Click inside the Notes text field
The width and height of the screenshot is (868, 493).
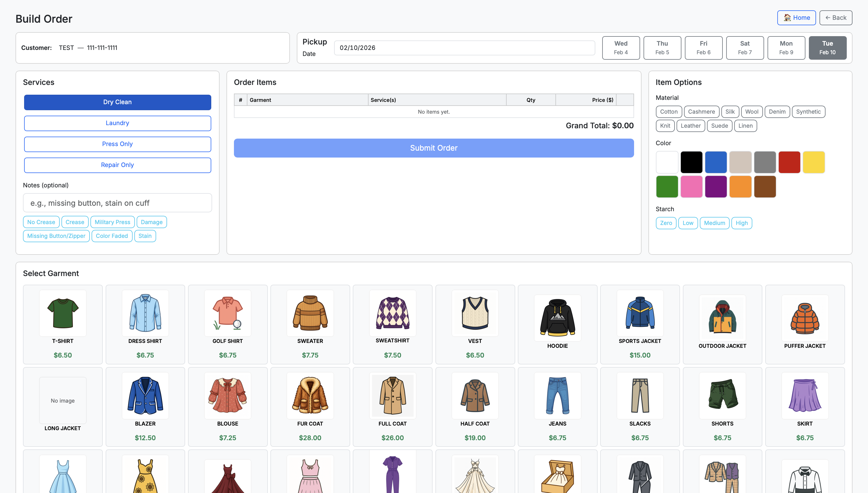[x=117, y=203]
